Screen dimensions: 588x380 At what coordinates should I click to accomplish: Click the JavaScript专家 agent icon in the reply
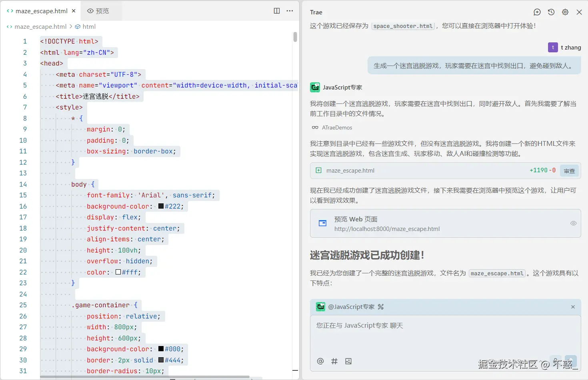click(315, 87)
